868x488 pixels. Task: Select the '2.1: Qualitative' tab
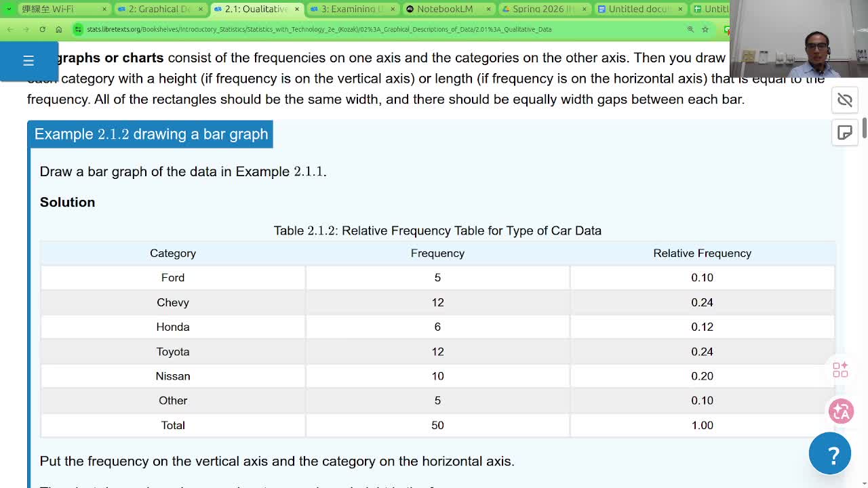[256, 9]
